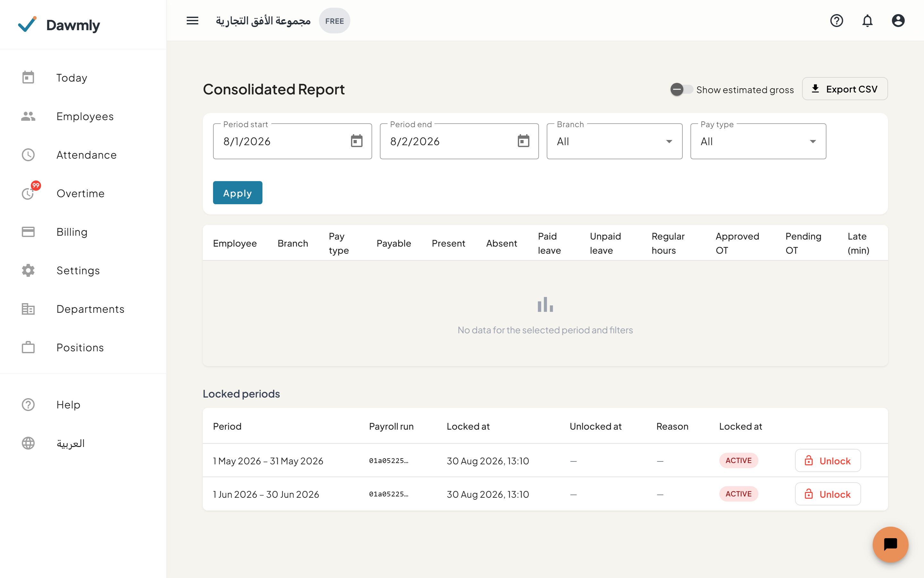Open the Period end calendar picker
Image resolution: width=924 pixels, height=578 pixels.
pos(524,141)
